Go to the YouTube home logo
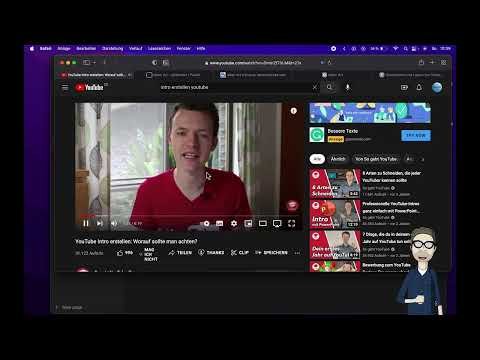The width and height of the screenshot is (480, 360). [x=89, y=87]
